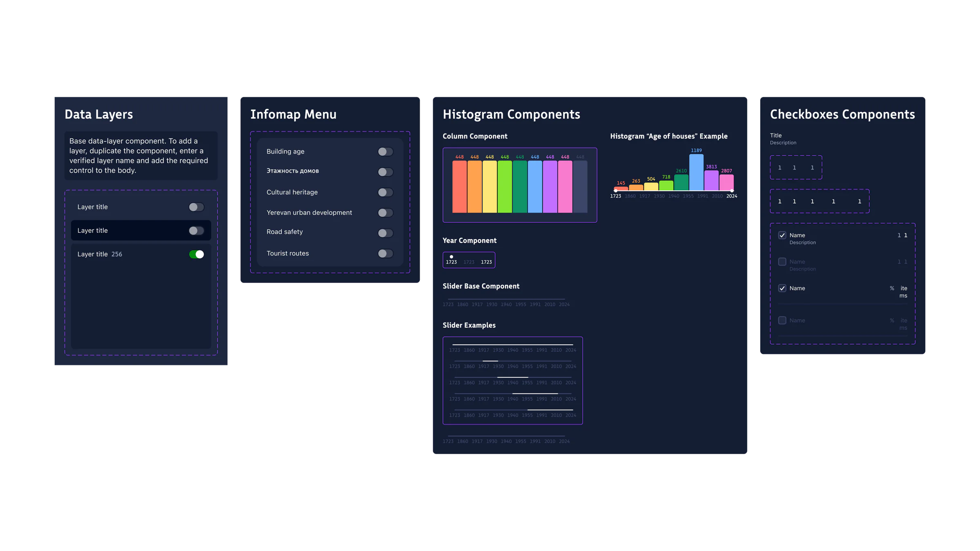
Task: Uncheck the checked Name checkbox with % items
Action: 782,288
